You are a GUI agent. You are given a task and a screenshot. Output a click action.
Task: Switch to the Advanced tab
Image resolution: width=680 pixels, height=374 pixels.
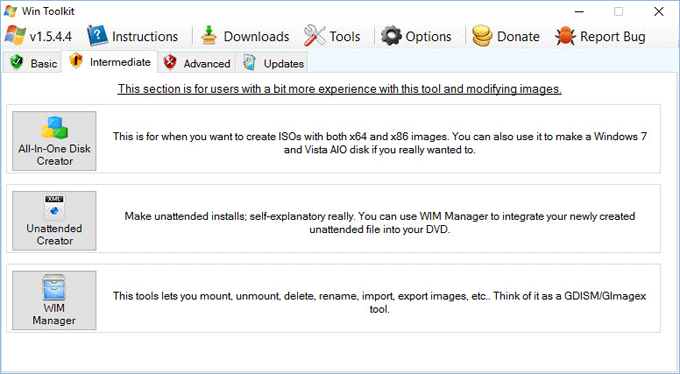click(196, 63)
